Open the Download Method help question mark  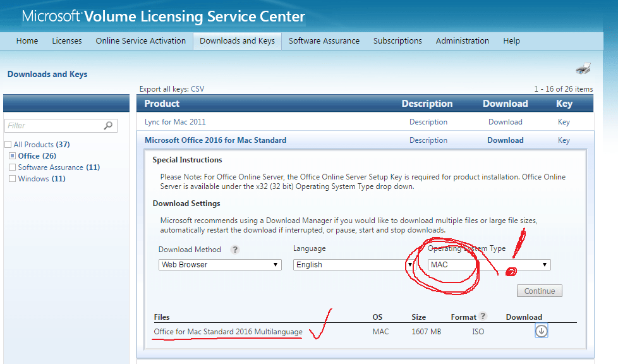point(234,250)
